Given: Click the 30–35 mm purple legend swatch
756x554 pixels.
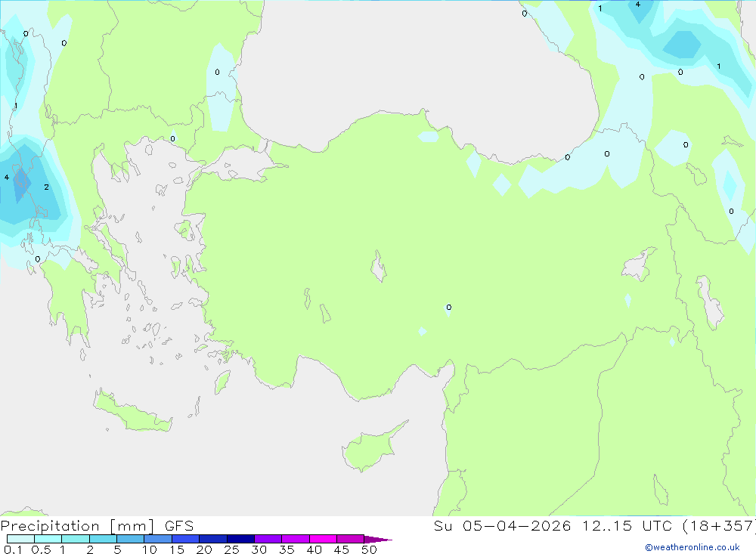Looking at the screenshot, I should pos(268,539).
